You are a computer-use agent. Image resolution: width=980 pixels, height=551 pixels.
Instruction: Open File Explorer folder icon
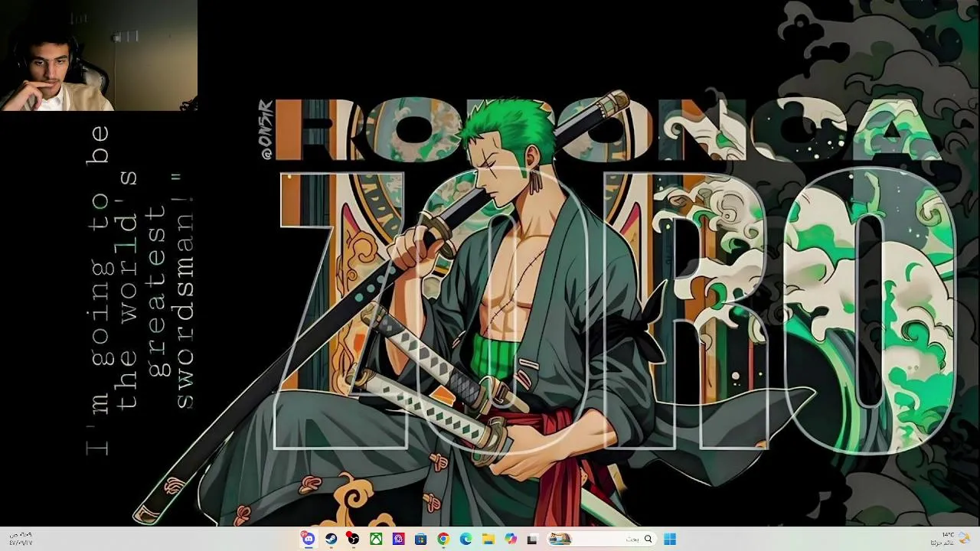coord(488,539)
